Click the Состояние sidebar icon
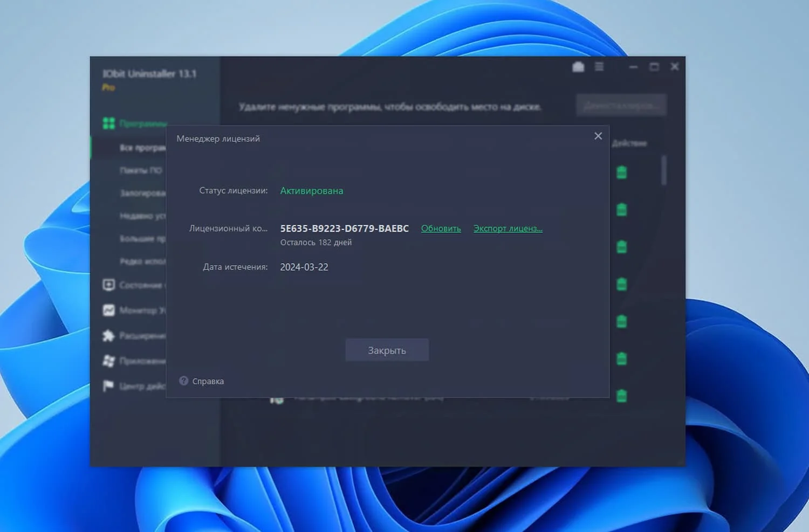The image size is (809, 532). click(x=108, y=285)
